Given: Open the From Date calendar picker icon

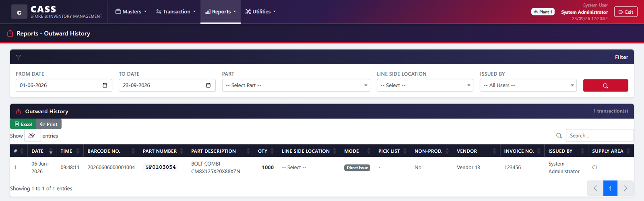Looking at the screenshot, I should tap(105, 85).
